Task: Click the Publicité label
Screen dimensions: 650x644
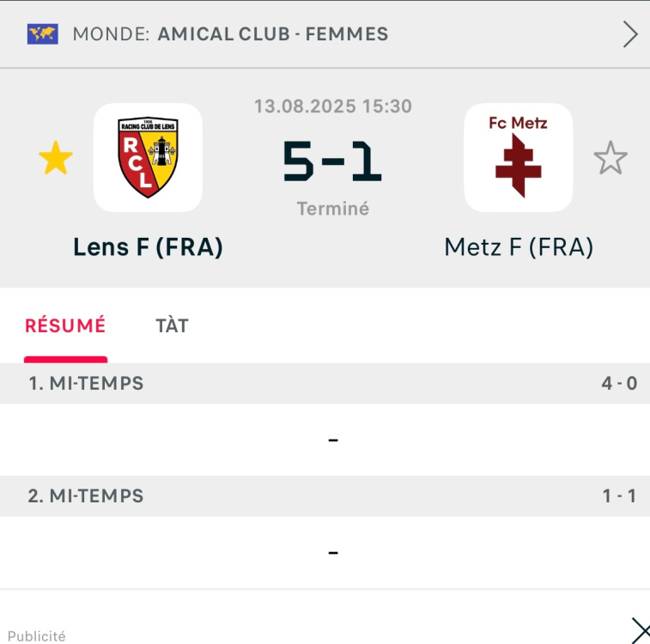Action: 36,636
